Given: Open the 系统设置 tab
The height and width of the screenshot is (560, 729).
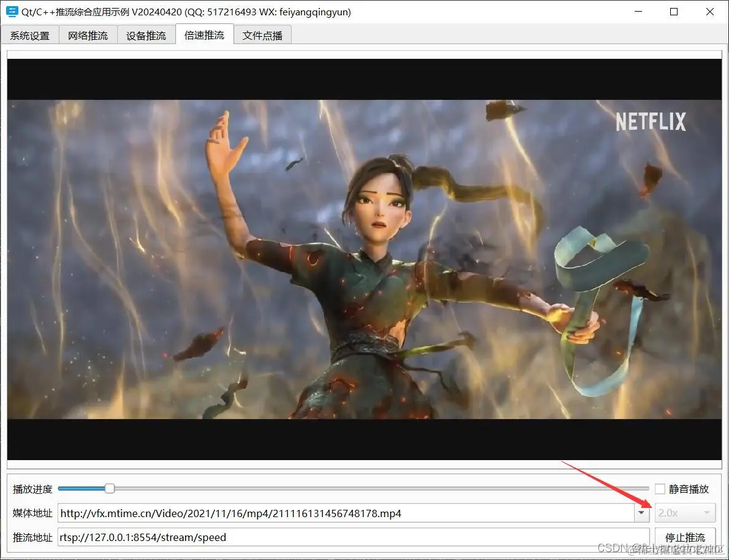Looking at the screenshot, I should point(30,36).
